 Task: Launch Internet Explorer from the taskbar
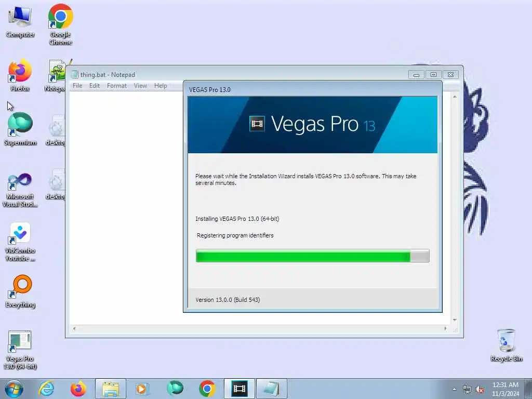[x=46, y=389]
